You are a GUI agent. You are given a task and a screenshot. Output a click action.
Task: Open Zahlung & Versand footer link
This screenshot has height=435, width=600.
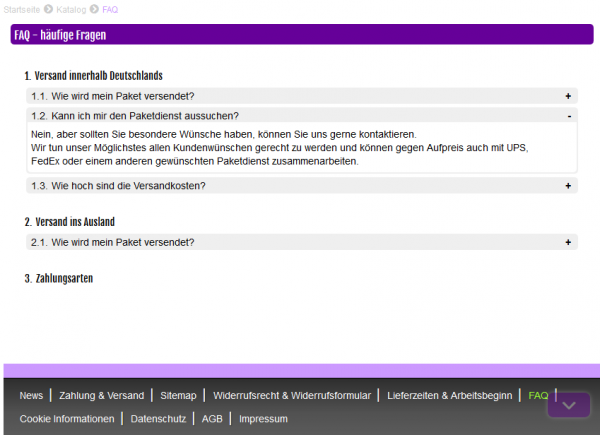pyautogui.click(x=101, y=396)
